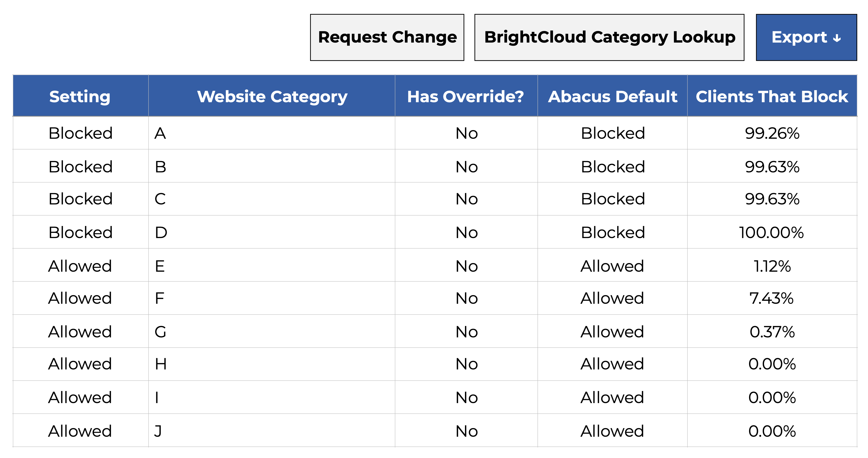
Task: Sort by Clients That Block header
Action: [x=772, y=96]
